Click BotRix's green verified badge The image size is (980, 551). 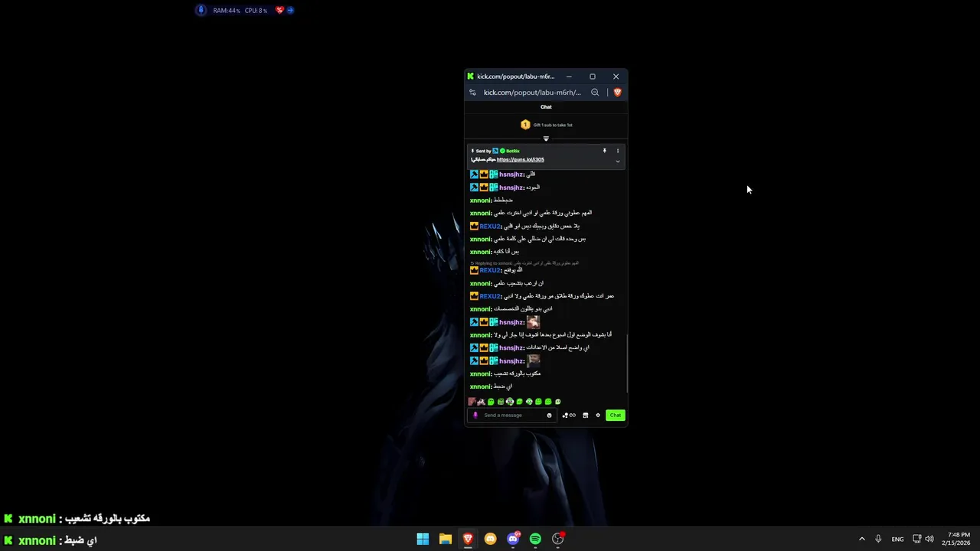[502, 151]
